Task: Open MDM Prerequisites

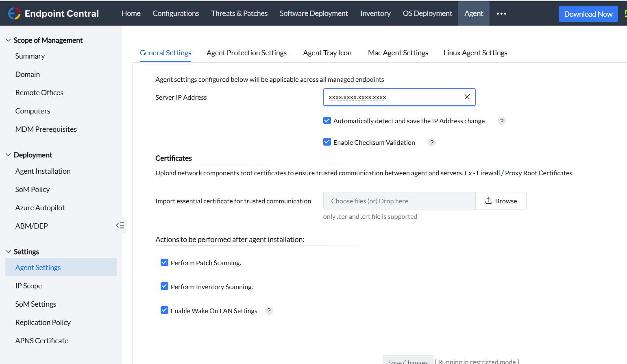Action: click(x=46, y=129)
